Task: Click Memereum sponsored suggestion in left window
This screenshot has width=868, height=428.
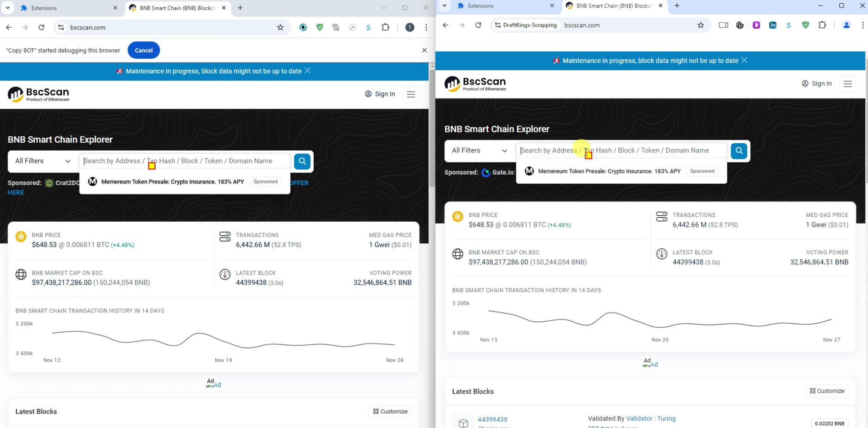Action: [185, 182]
